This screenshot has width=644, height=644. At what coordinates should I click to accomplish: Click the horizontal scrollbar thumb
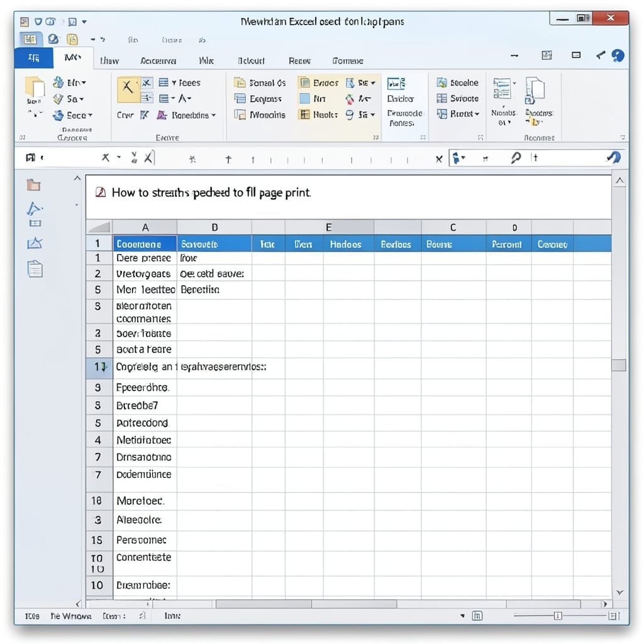pos(306,604)
